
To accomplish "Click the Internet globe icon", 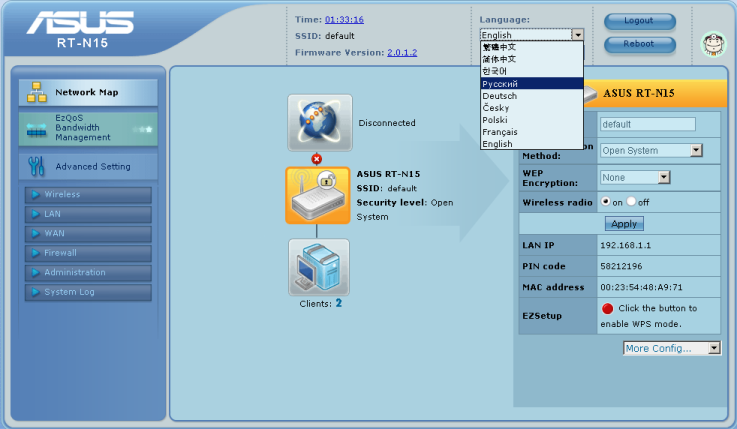I will 320,123.
